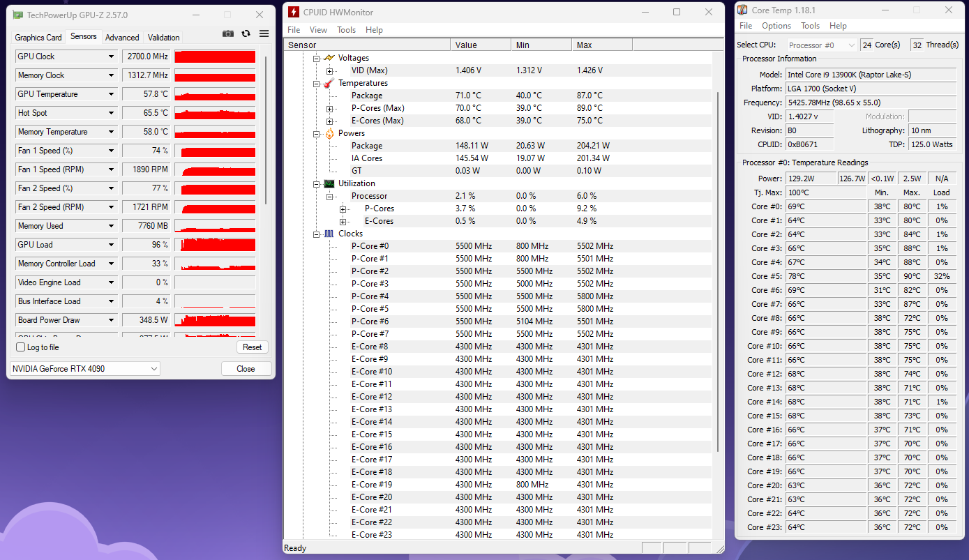Collapse the Clocks section in HWMonitor
The width and height of the screenshot is (969, 560).
pyautogui.click(x=316, y=234)
